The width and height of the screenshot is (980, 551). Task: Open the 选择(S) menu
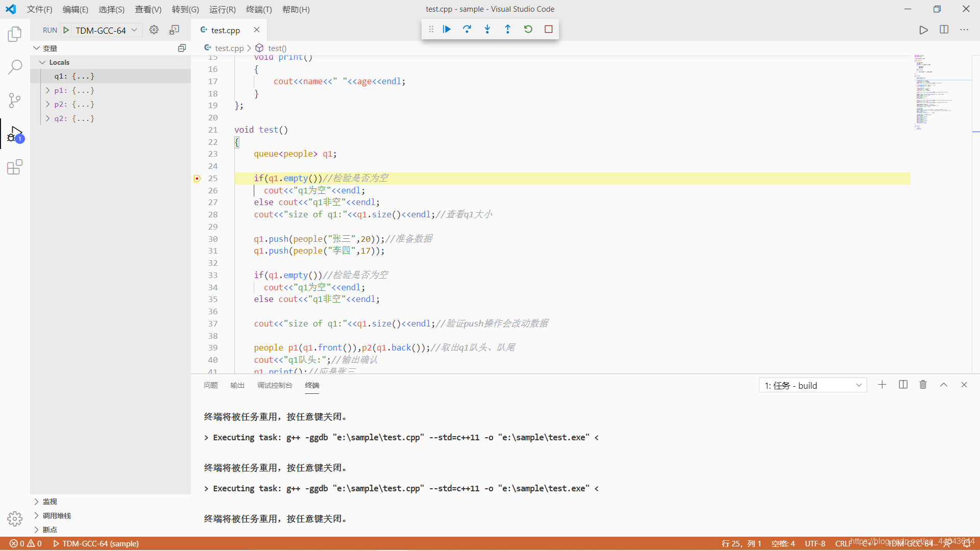(x=111, y=9)
